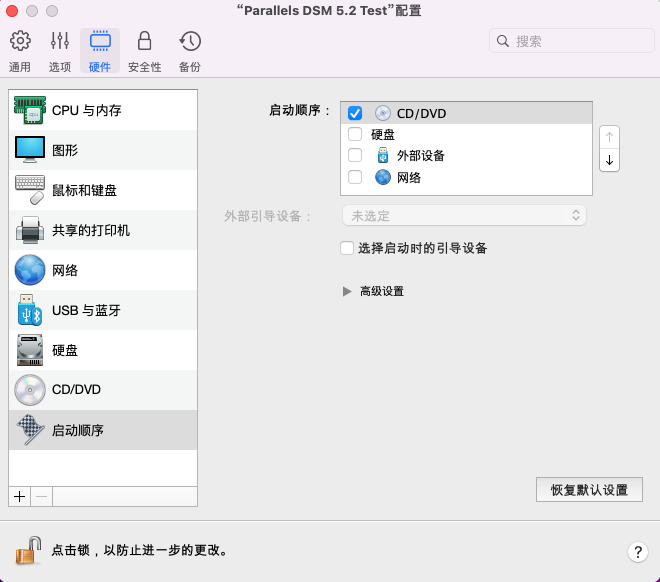Select the 硬盘 sidebar label
The height and width of the screenshot is (582, 660).
(x=65, y=350)
